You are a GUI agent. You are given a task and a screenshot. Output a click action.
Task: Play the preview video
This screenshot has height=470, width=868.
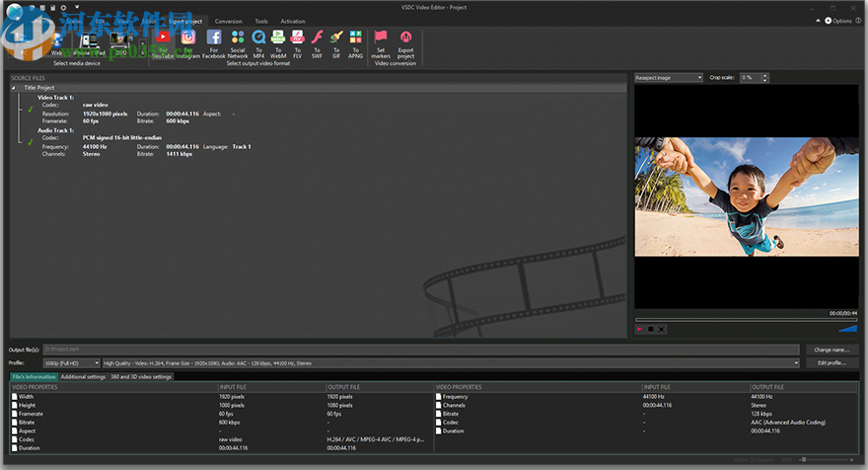(x=640, y=329)
